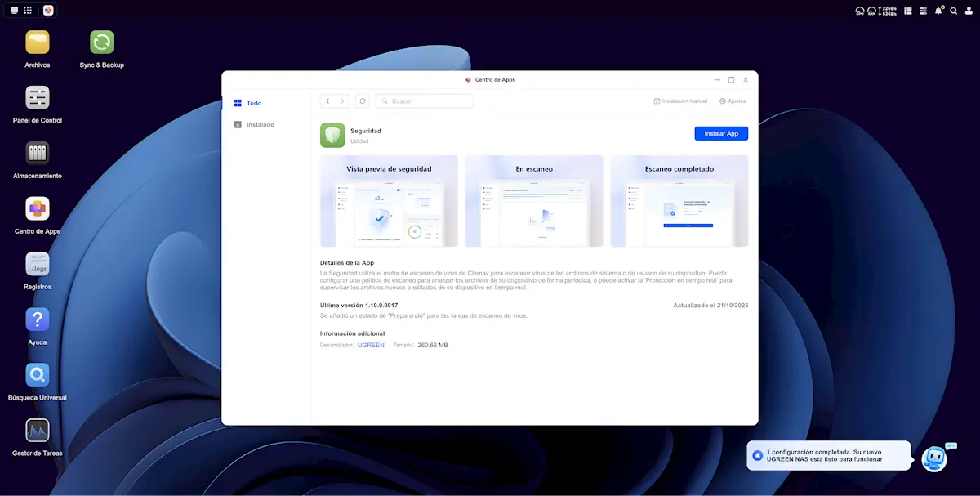This screenshot has width=980, height=496.
Task: Click Instalación manual option
Action: (x=680, y=101)
